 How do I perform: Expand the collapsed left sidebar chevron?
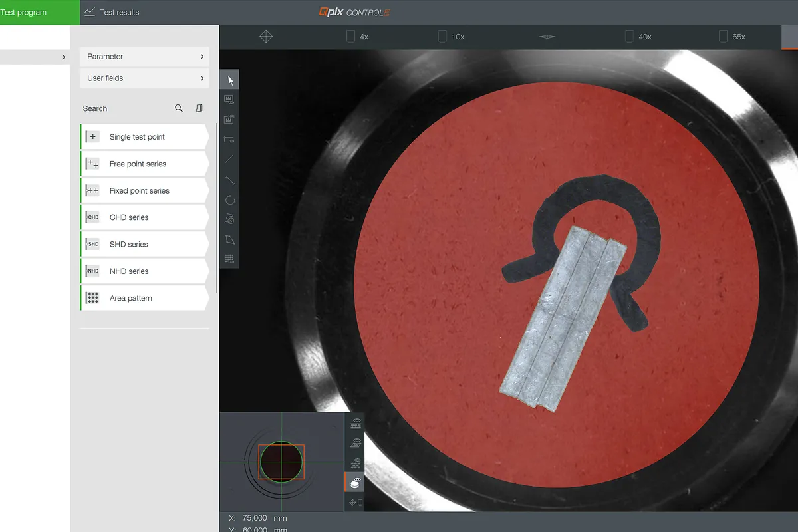(64, 57)
